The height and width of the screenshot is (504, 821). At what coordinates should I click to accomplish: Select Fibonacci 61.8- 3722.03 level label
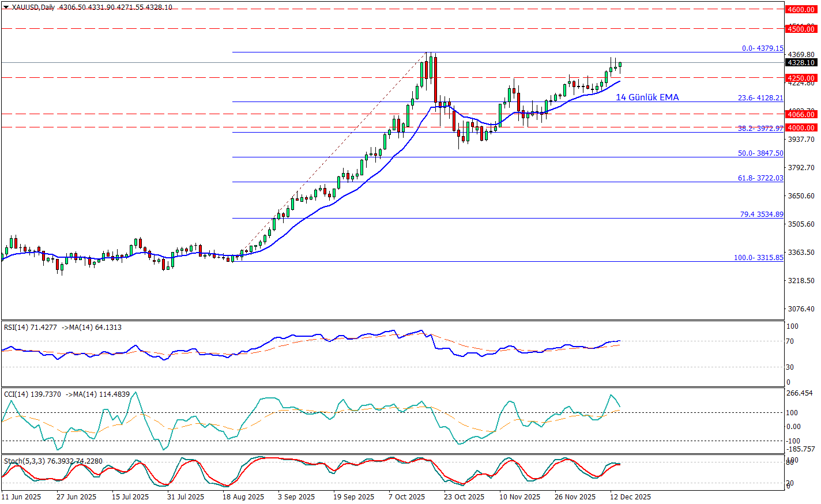[760, 178]
